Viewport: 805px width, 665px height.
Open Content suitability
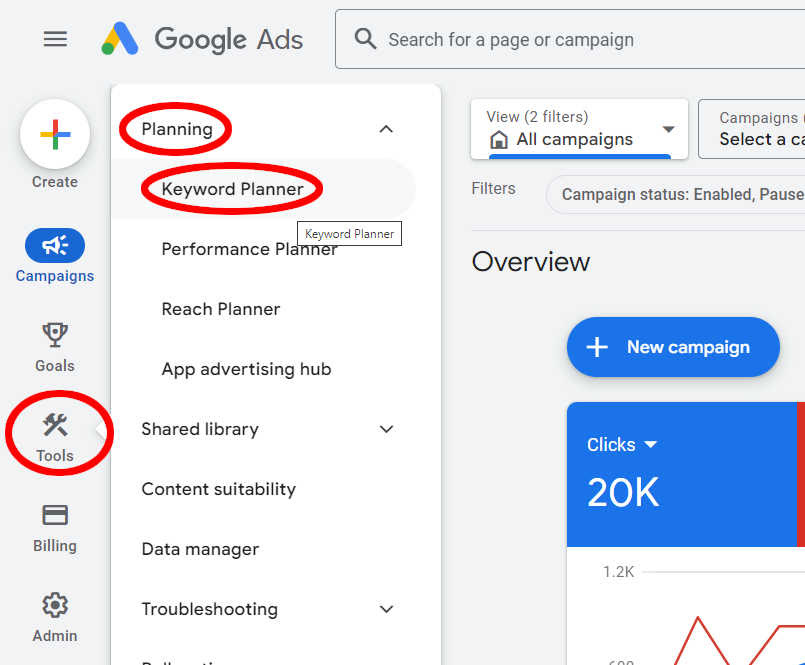(x=219, y=489)
